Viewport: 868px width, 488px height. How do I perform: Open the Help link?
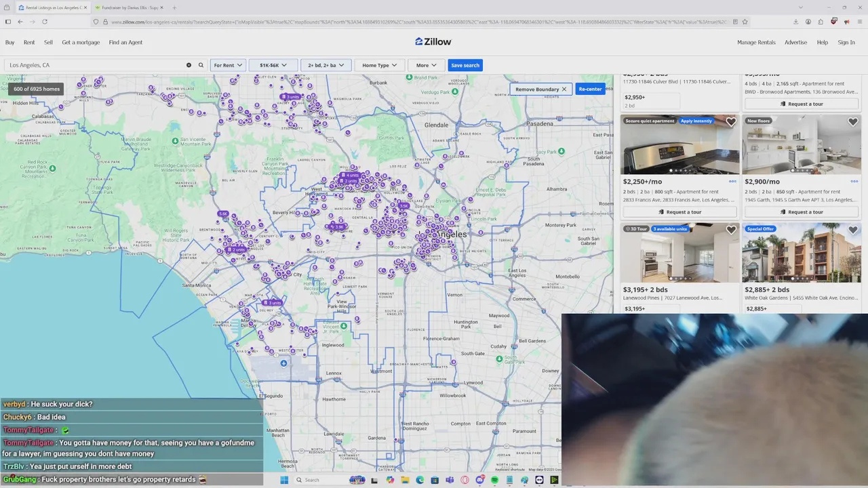coord(823,42)
